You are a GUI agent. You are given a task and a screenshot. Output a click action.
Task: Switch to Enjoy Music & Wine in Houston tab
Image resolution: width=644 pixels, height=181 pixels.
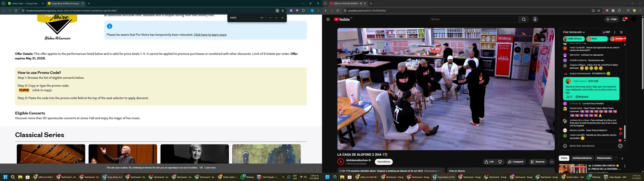coord(65,3)
